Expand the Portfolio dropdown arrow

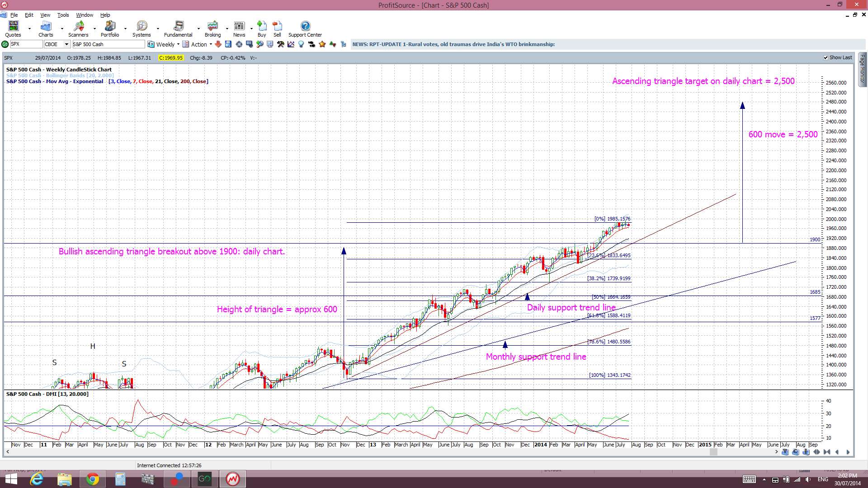pyautogui.click(x=125, y=29)
